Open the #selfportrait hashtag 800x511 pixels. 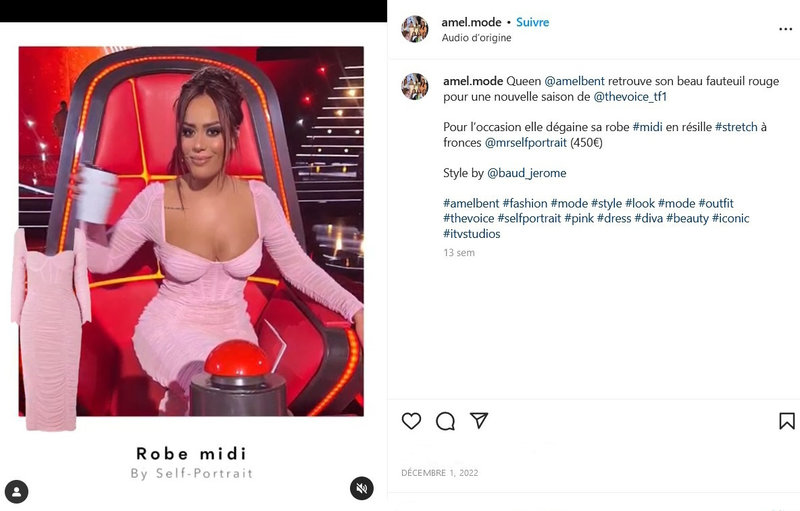[529, 218]
